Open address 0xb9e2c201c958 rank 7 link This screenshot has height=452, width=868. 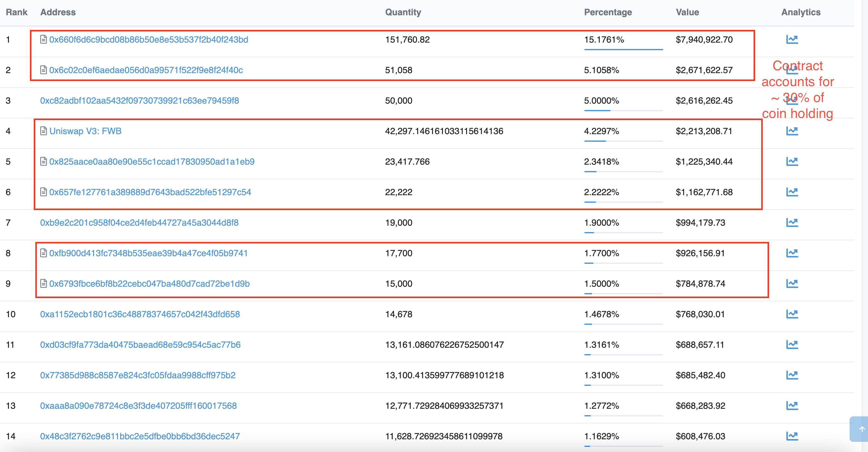139,223
